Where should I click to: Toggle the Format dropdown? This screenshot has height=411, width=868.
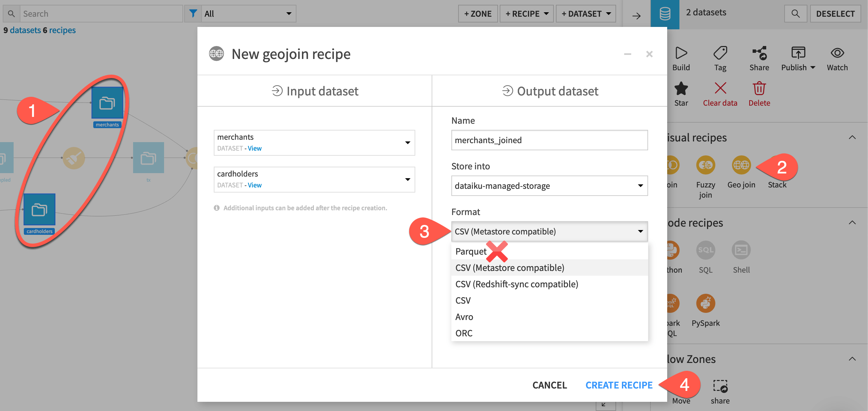pyautogui.click(x=549, y=231)
